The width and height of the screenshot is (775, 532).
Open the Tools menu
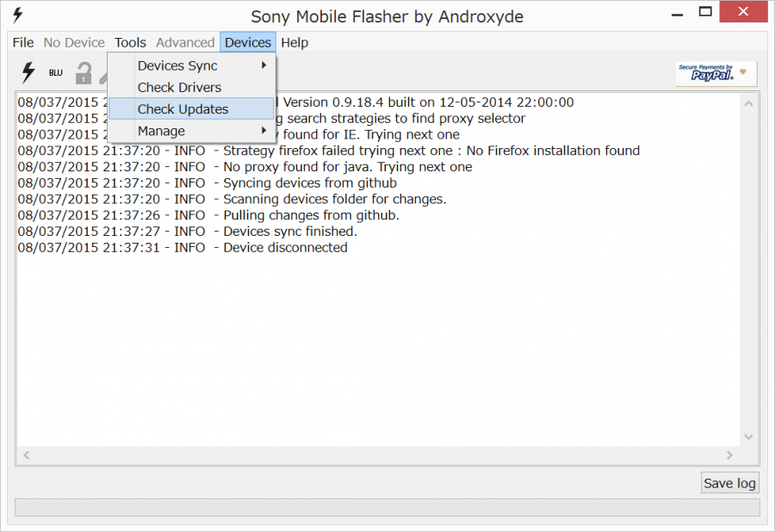coord(130,42)
